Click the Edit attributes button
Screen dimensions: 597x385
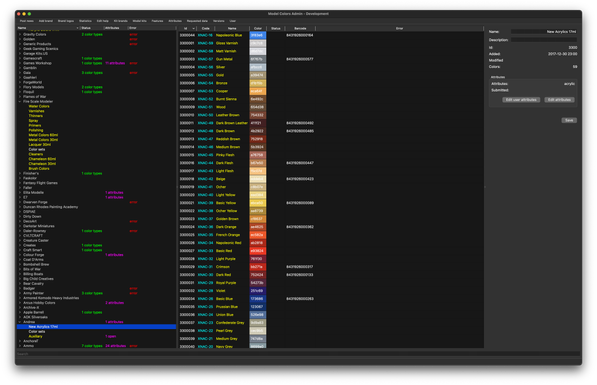(559, 100)
